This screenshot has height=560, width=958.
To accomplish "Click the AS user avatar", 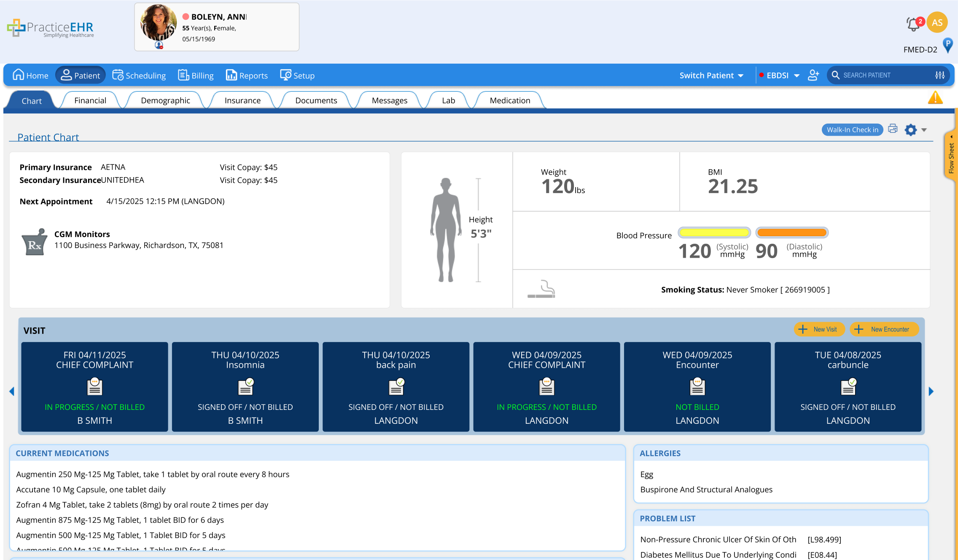I will 937,23.
